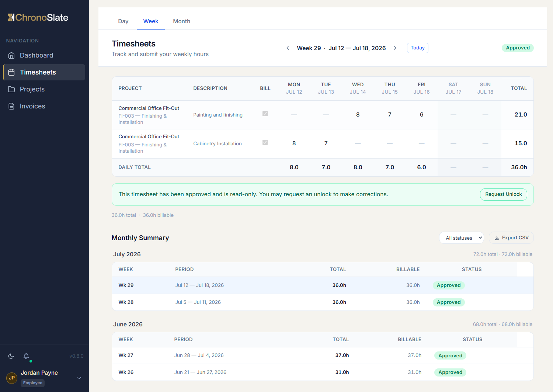The height and width of the screenshot is (392, 553).
Task: Toggle billable checkbox for Cabinetry Installation
Action: pyautogui.click(x=265, y=142)
